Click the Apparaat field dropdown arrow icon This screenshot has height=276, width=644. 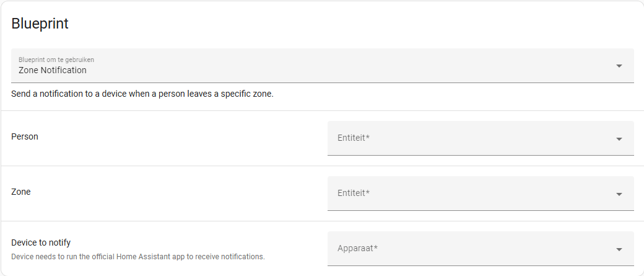click(x=619, y=249)
